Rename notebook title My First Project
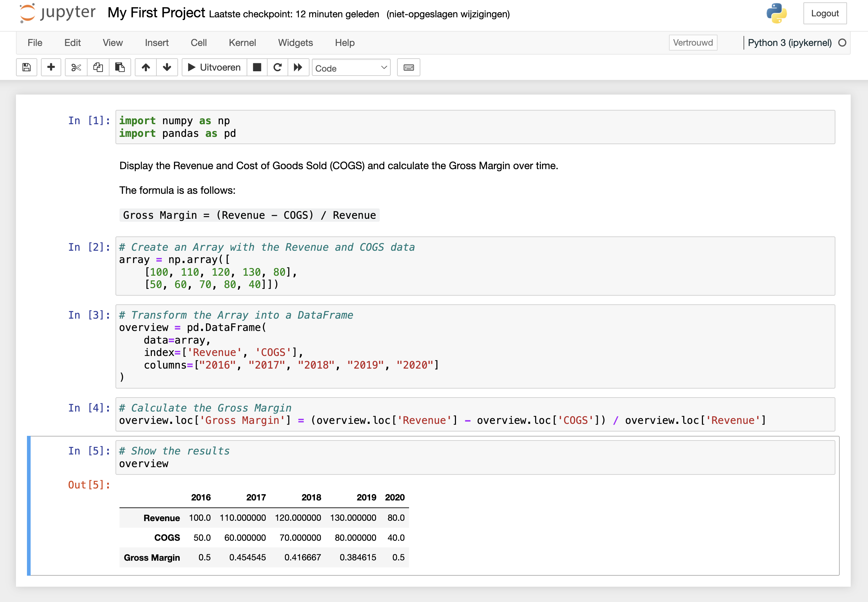 (x=156, y=13)
